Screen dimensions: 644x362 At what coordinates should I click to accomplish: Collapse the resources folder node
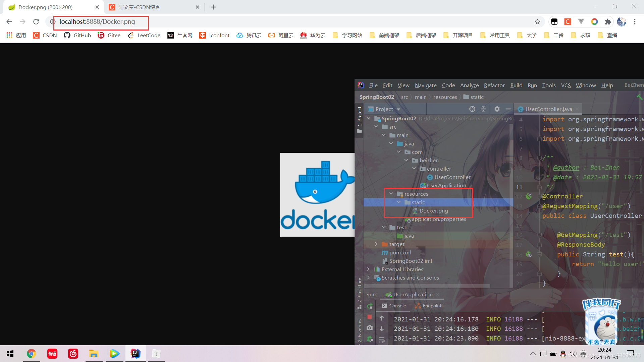tap(391, 194)
